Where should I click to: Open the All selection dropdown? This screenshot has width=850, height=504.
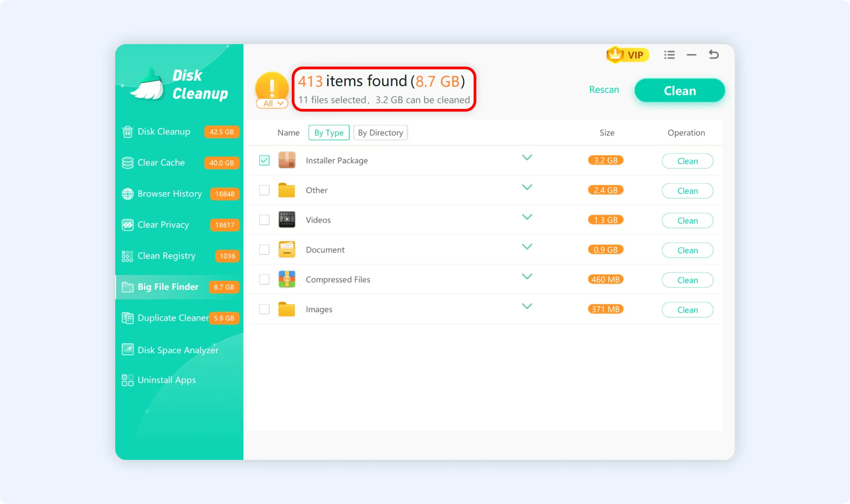(x=272, y=103)
